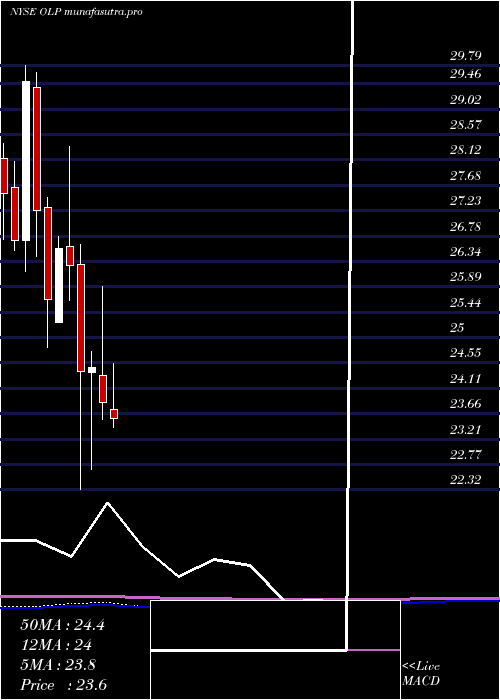The height and width of the screenshot is (700, 500).
Task: Click the 28.12 price level label
Action: pyautogui.click(x=466, y=150)
